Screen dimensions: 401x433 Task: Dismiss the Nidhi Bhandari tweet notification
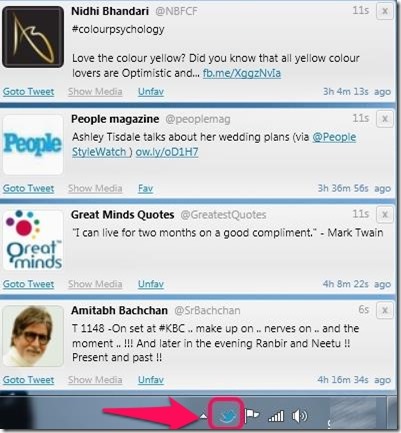pyautogui.click(x=384, y=11)
